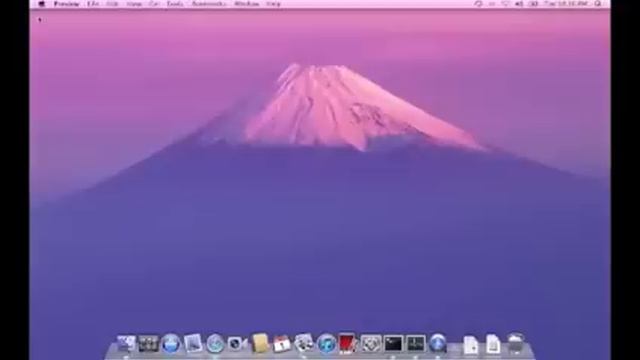Open the Preview application menu
This screenshot has width=640, height=360.
[67, 4]
